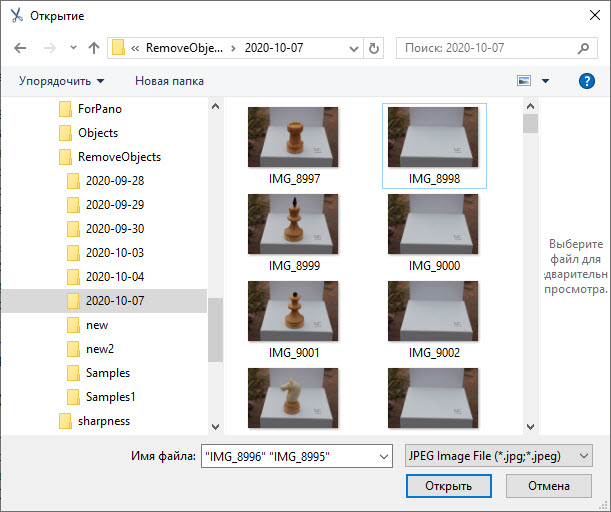Click the Отмена button
The width and height of the screenshot is (611, 512).
[x=549, y=486]
